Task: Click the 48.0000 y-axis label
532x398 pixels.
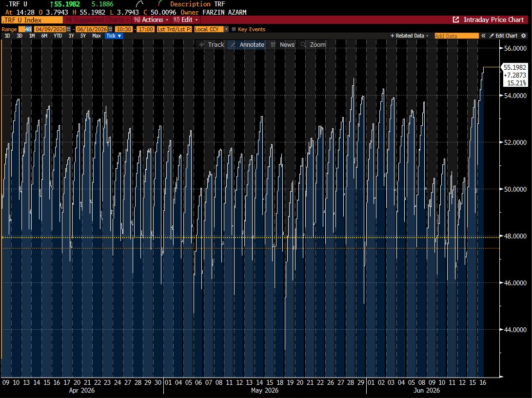Action: [x=515, y=236]
